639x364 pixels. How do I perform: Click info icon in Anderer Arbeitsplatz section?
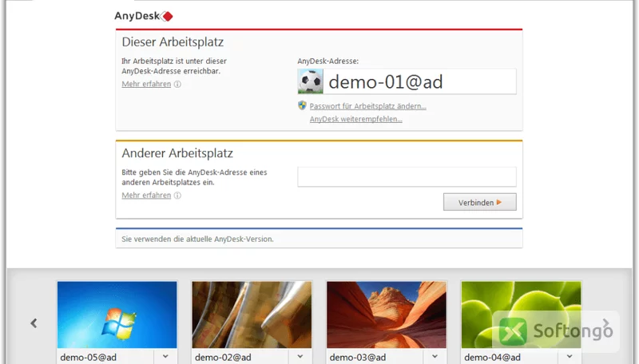click(177, 195)
